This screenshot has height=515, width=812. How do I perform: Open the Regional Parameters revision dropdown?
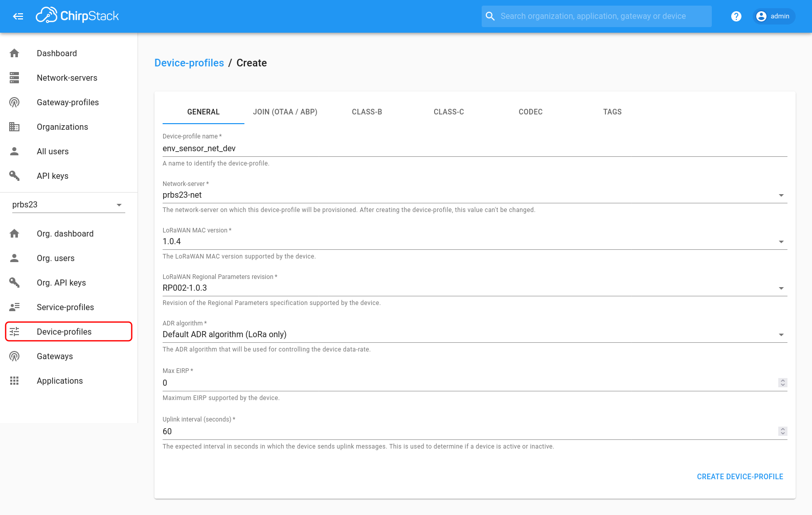pyautogui.click(x=475, y=288)
